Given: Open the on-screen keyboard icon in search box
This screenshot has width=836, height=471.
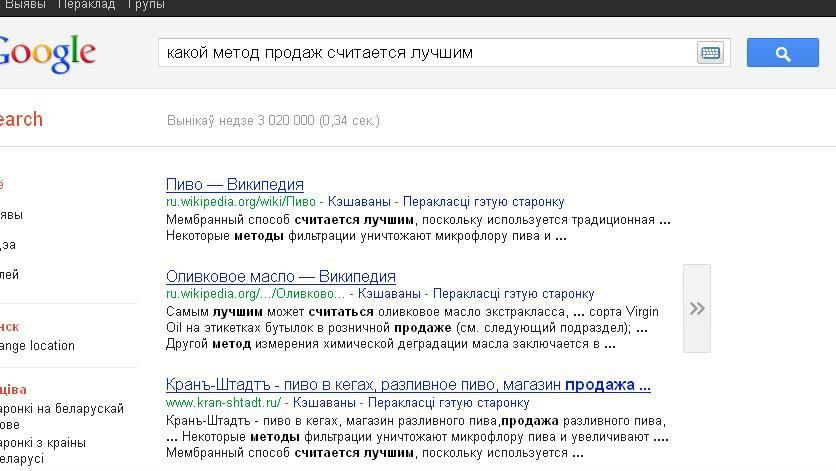Looking at the screenshot, I should (710, 53).
